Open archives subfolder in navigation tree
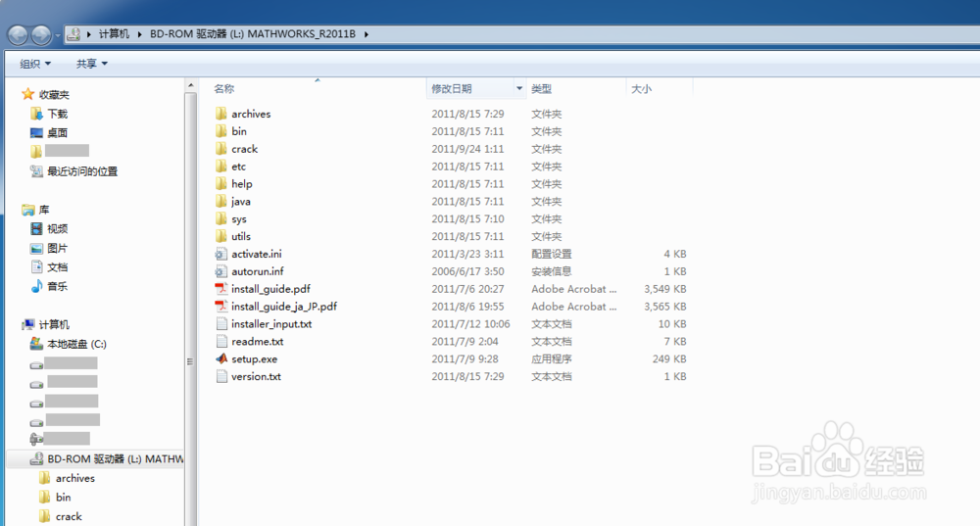 click(x=75, y=479)
